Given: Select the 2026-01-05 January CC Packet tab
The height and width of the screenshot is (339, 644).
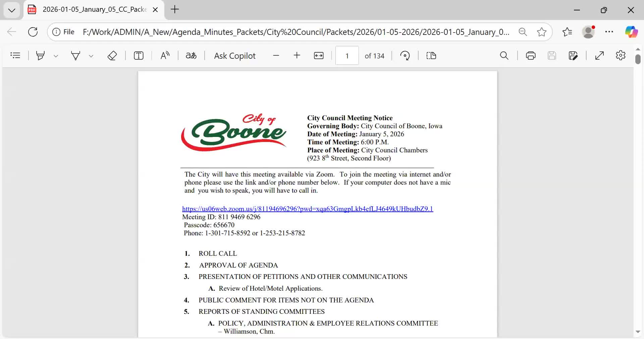Looking at the screenshot, I should click(94, 10).
